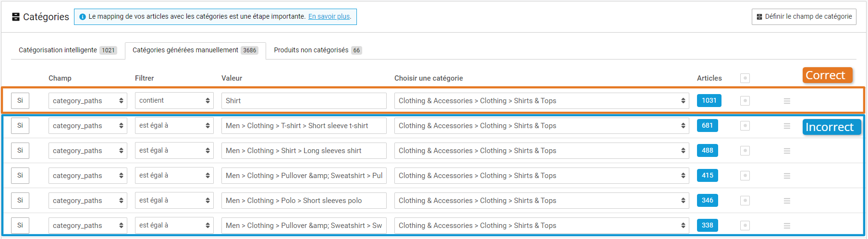Open the 'contient' filter dropdown

(x=174, y=101)
